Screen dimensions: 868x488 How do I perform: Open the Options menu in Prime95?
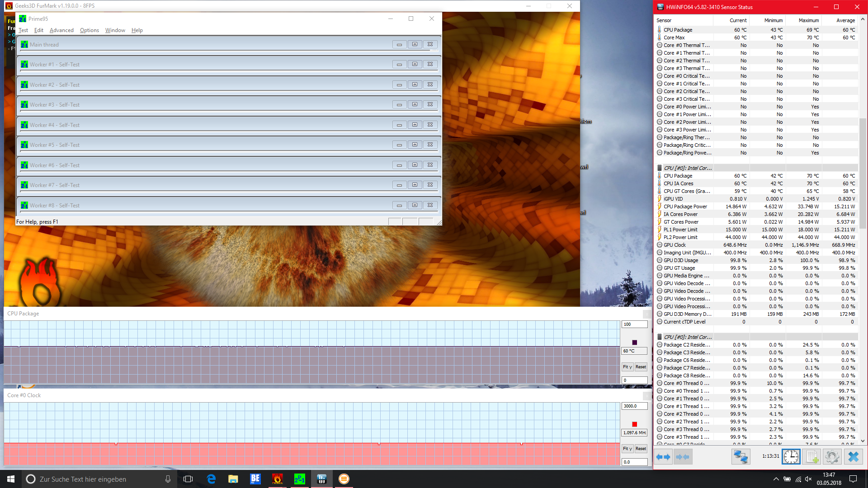[89, 30]
